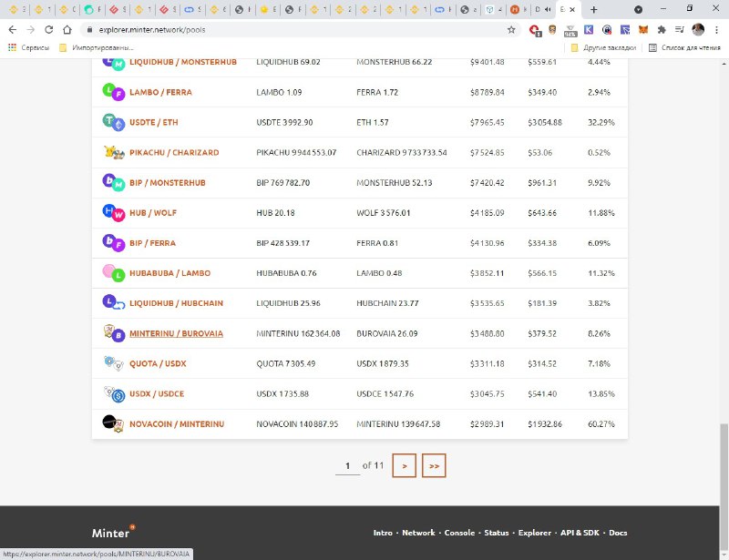
Task: Open the API & SDK footer link
Action: (580, 533)
